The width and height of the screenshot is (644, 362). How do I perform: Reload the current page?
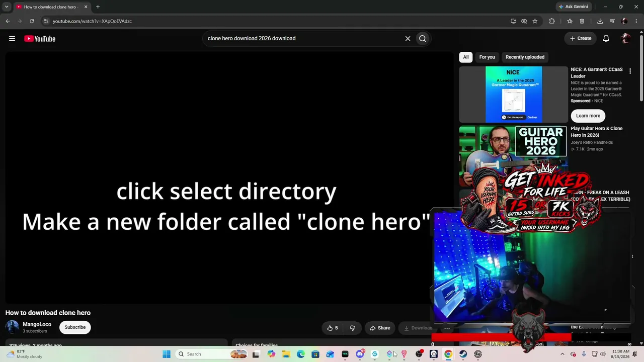[32, 21]
